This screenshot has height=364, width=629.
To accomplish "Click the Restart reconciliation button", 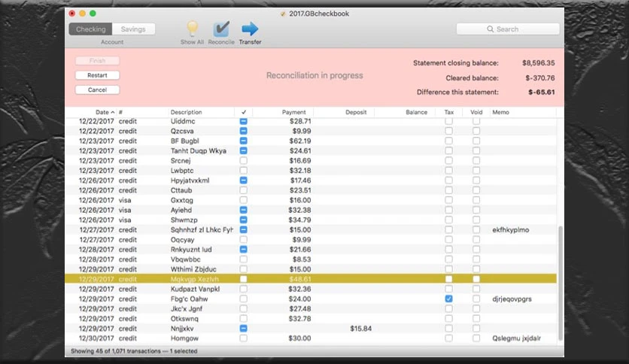I will 97,75.
